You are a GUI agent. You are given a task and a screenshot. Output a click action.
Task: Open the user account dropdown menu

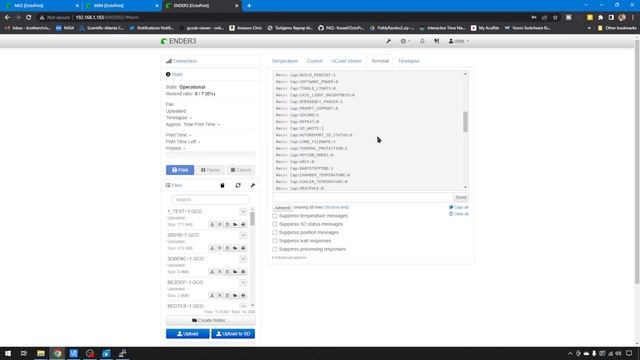coord(459,41)
